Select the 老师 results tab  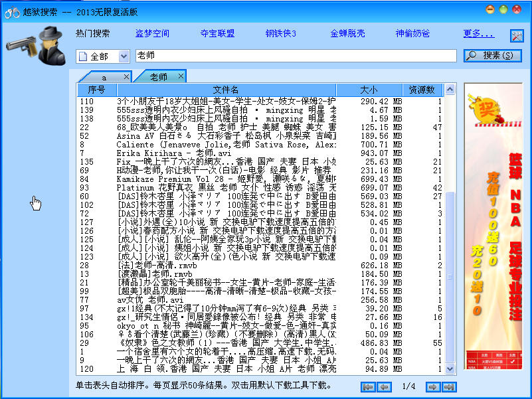click(158, 76)
